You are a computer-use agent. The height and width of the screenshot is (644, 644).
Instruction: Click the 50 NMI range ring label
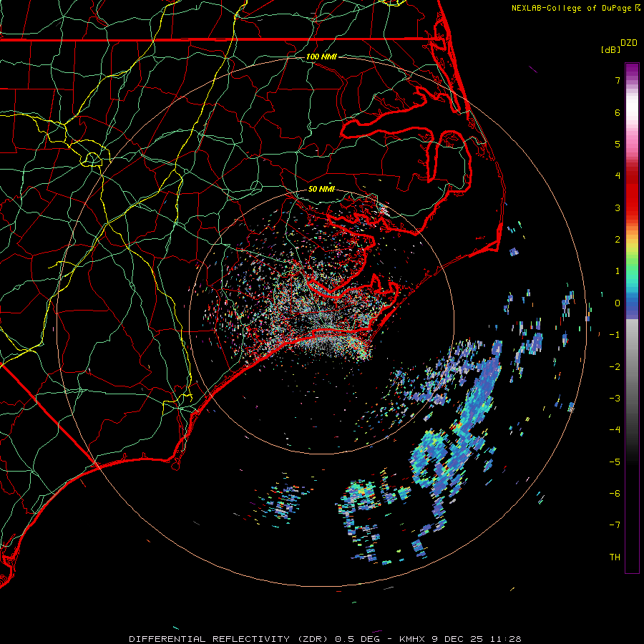pyautogui.click(x=321, y=189)
